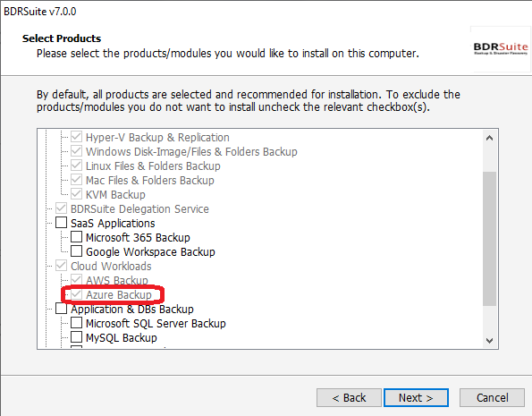
Task: Return with the Back button
Action: 349,398
